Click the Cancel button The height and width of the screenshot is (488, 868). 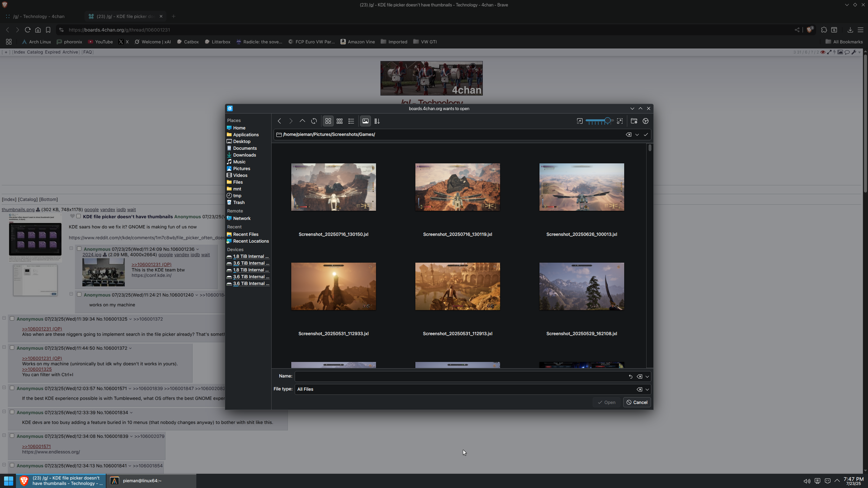pyautogui.click(x=637, y=402)
